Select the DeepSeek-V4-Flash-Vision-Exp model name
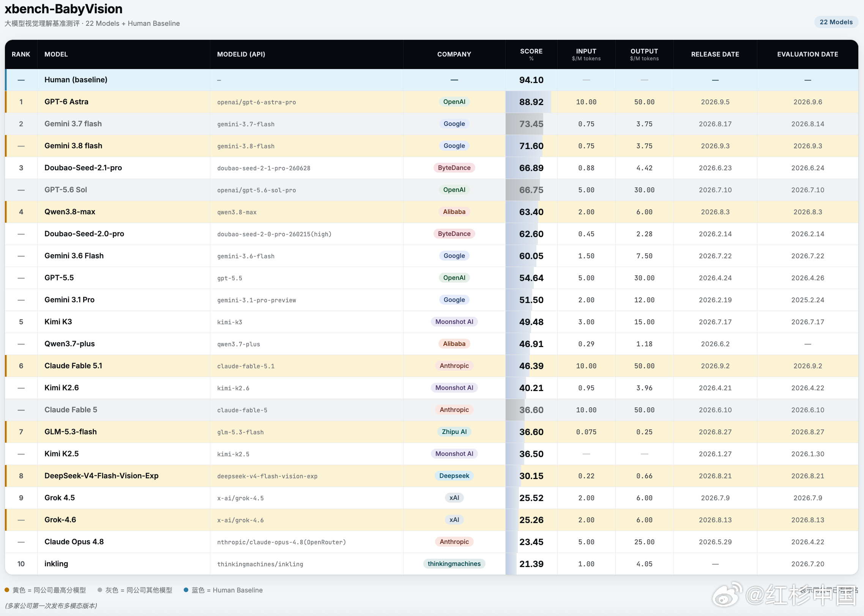This screenshot has height=616, width=864. (101, 476)
